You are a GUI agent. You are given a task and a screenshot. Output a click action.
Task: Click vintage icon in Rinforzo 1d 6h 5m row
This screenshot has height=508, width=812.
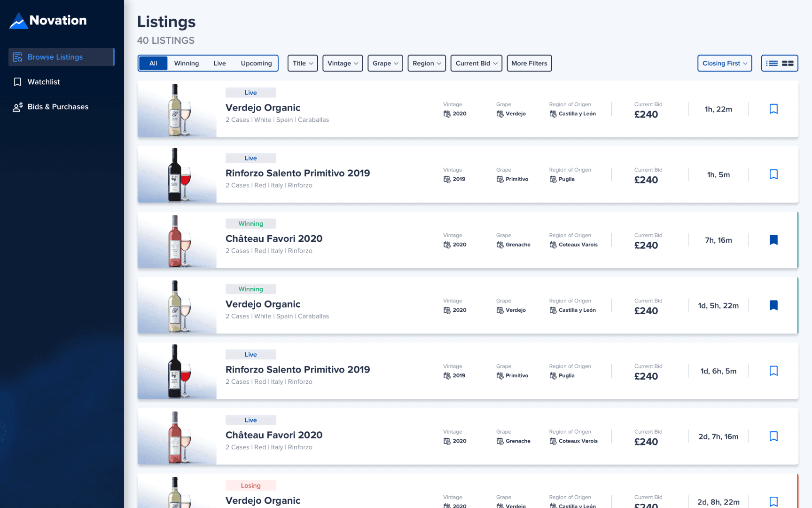pos(447,375)
